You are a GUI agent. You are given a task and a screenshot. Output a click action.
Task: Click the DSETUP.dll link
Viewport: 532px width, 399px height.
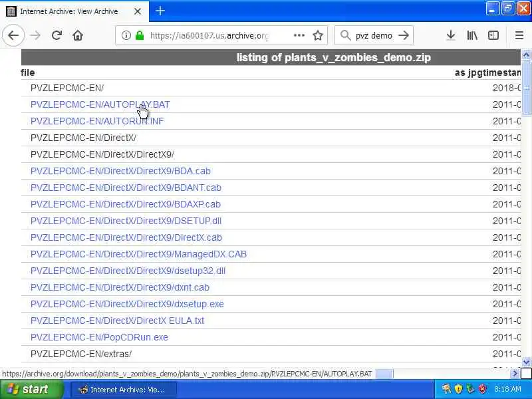click(126, 221)
